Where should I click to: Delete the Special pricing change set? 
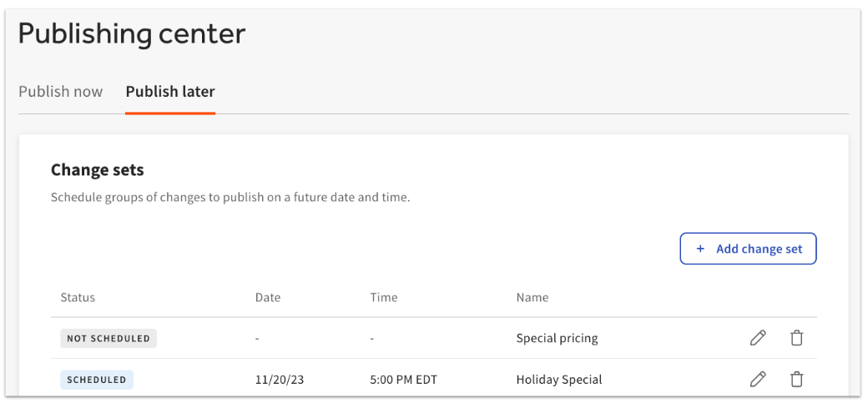coord(797,338)
